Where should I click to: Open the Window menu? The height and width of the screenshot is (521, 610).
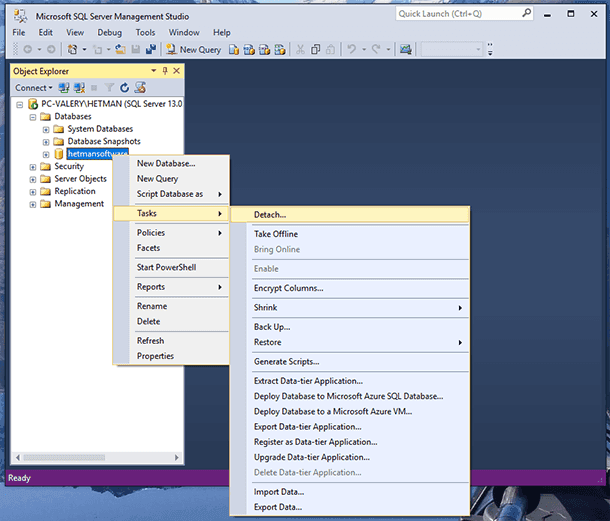[184, 33]
